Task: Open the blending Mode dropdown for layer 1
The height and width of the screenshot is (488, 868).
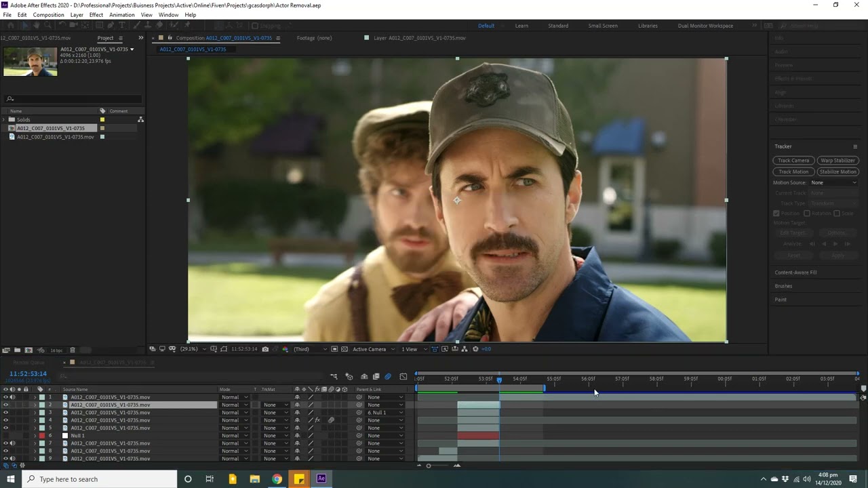Action: point(235,397)
